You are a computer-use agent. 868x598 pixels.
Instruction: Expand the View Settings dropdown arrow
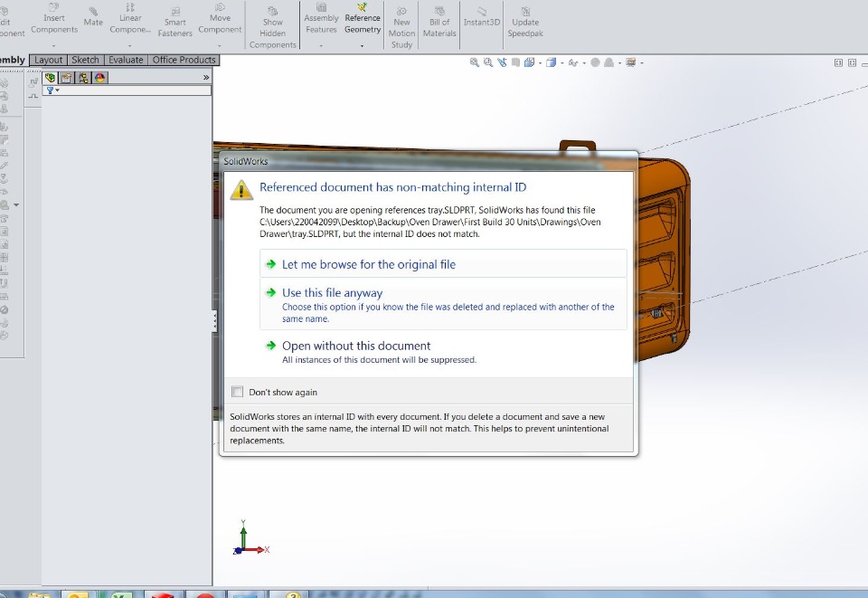point(642,63)
